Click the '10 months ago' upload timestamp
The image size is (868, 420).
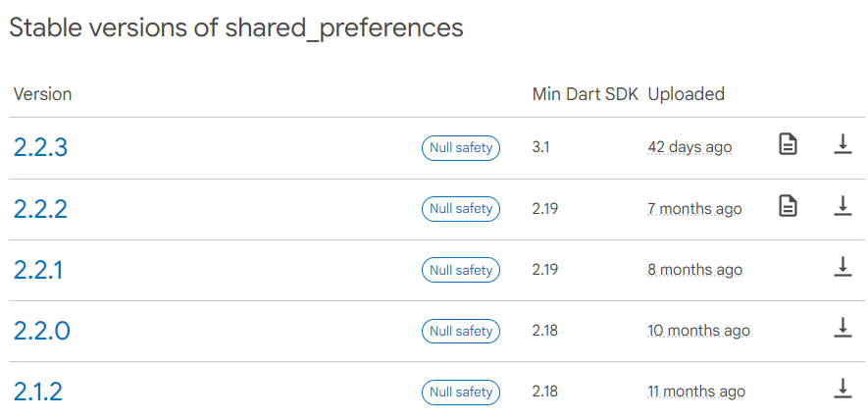[x=699, y=331]
